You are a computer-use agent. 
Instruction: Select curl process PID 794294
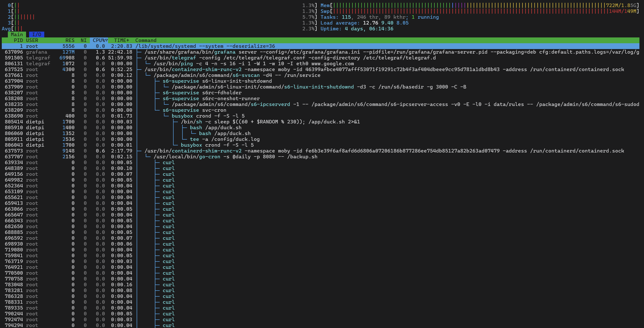coord(321,325)
